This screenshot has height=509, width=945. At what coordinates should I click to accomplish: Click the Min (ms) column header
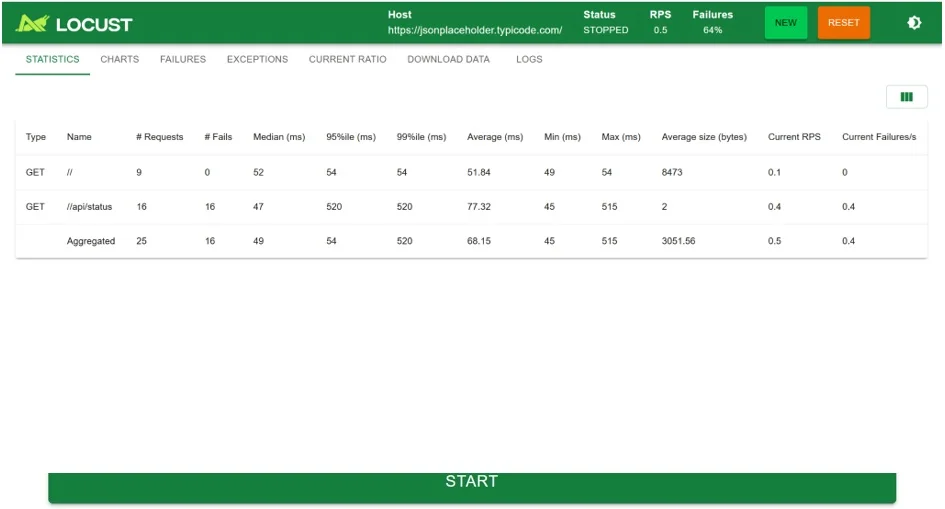(x=562, y=137)
